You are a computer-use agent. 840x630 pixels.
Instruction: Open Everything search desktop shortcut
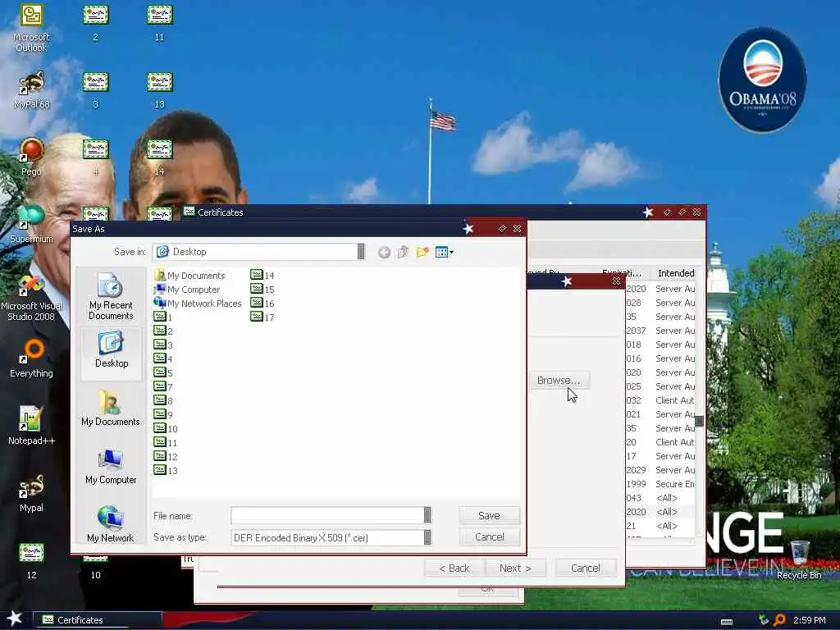tap(32, 359)
